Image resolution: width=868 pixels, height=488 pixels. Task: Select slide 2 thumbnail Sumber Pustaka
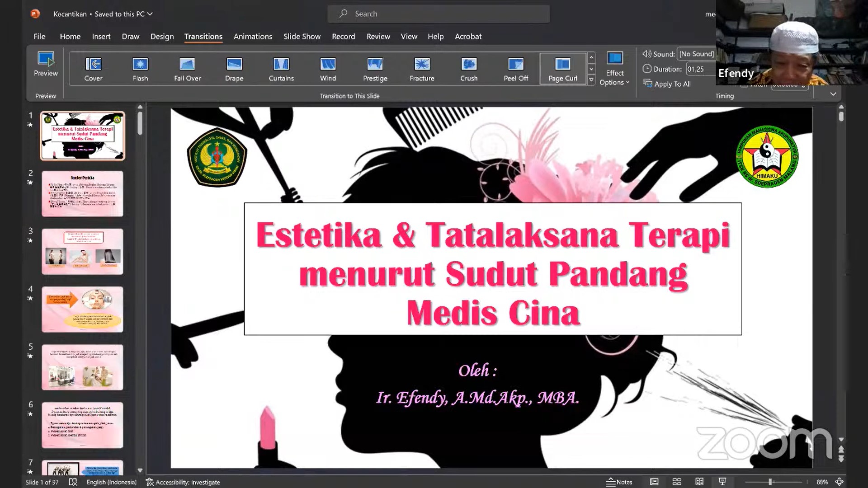pyautogui.click(x=82, y=194)
